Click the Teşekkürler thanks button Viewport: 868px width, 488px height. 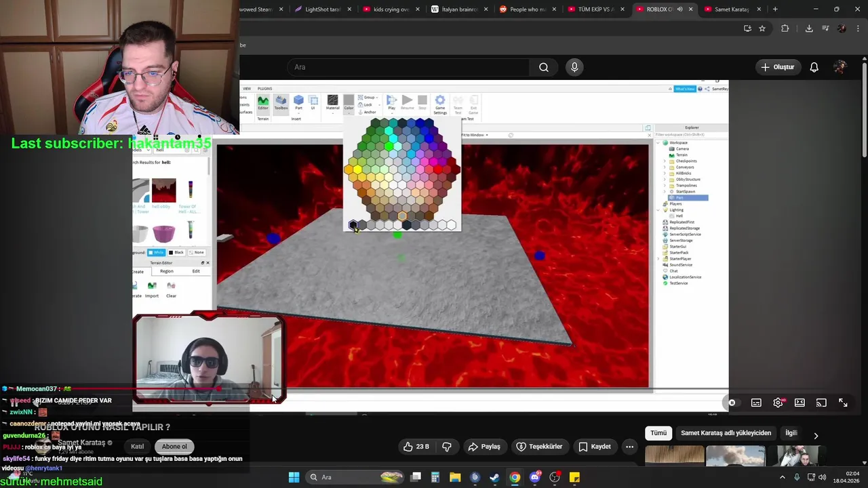click(x=539, y=447)
